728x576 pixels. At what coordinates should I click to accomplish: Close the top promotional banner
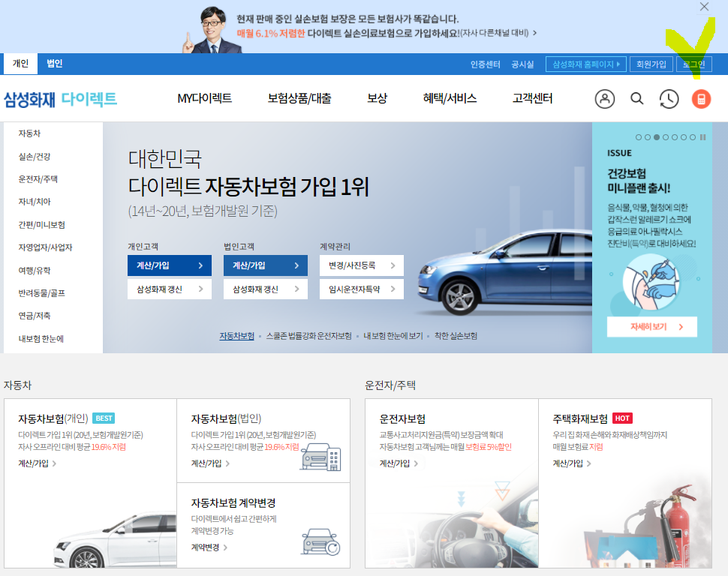pyautogui.click(x=704, y=7)
